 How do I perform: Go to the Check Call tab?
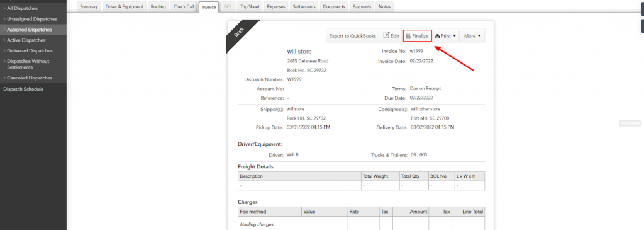coord(184,6)
